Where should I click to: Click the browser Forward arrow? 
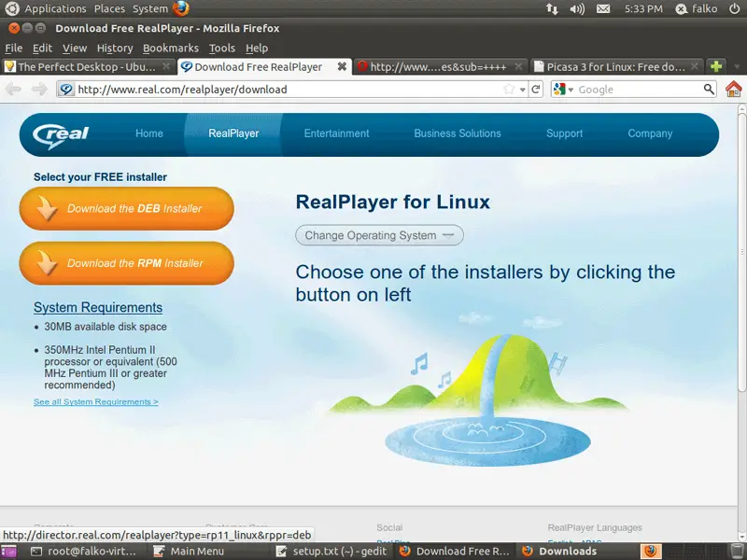click(39, 89)
